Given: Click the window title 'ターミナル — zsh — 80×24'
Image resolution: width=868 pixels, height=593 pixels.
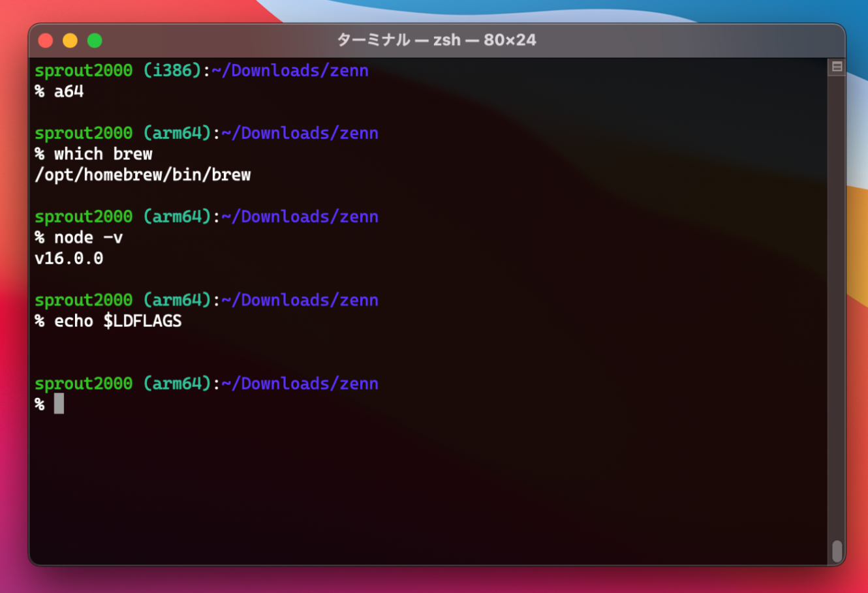Looking at the screenshot, I should point(437,40).
